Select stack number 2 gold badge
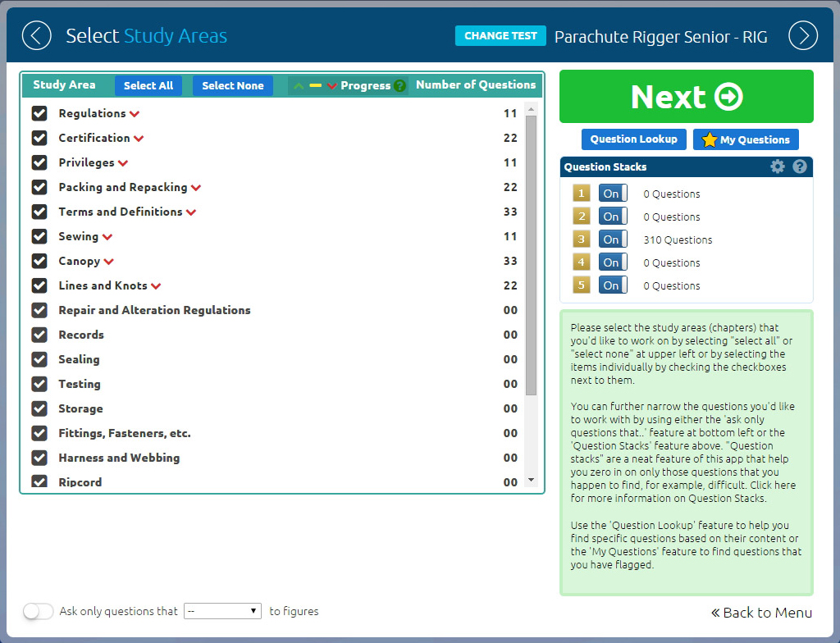 pos(582,217)
